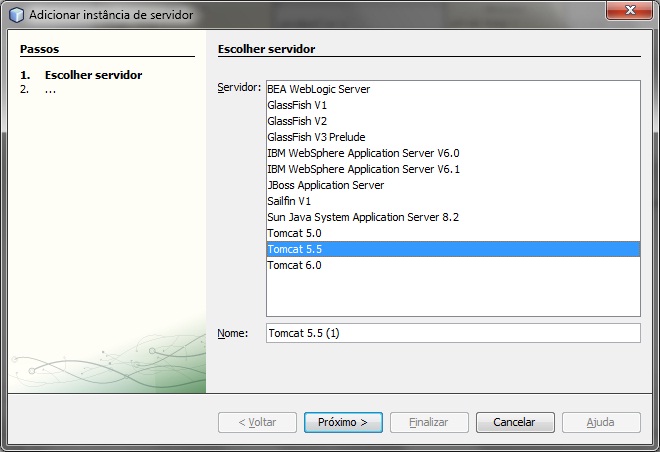Viewport: 660px width, 452px height.
Task: Close the Adicionar instância de servidor dialog
Action: coord(629,10)
